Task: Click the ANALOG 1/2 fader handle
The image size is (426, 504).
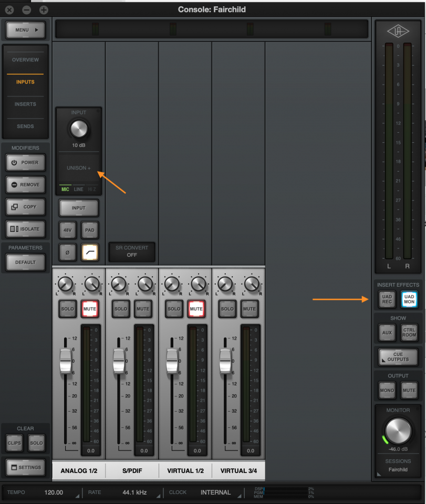Action: 66,361
